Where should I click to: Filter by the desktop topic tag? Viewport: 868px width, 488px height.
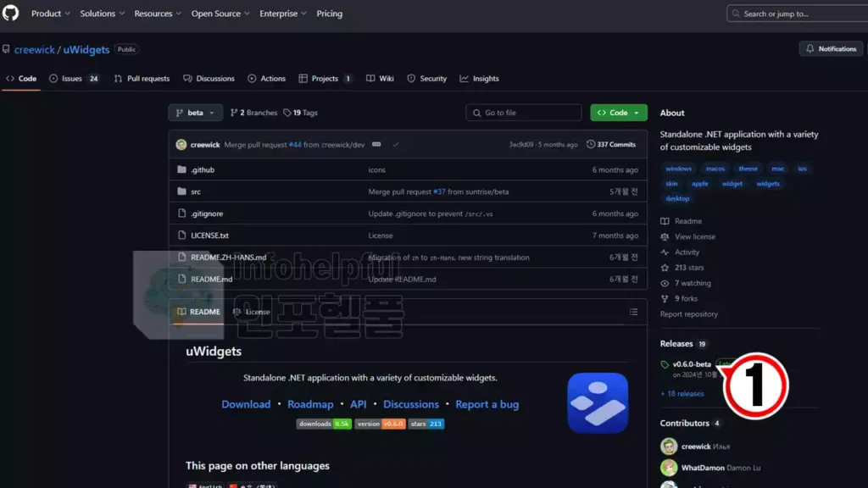(677, 198)
